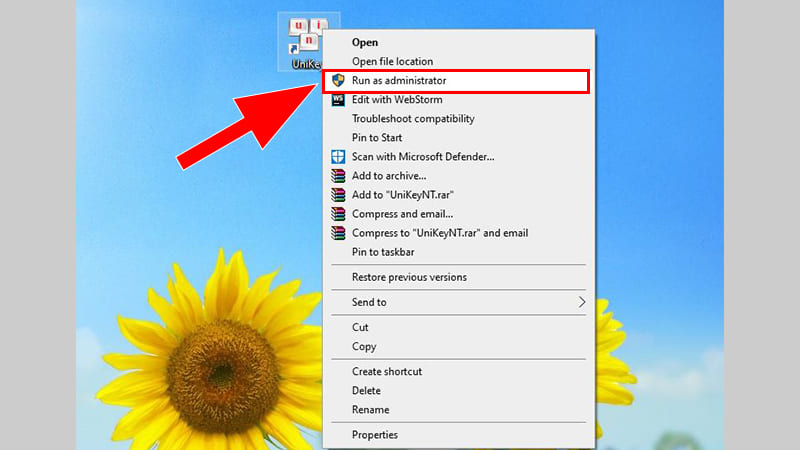
Task: Choose Cut from the context menu
Action: point(360,327)
